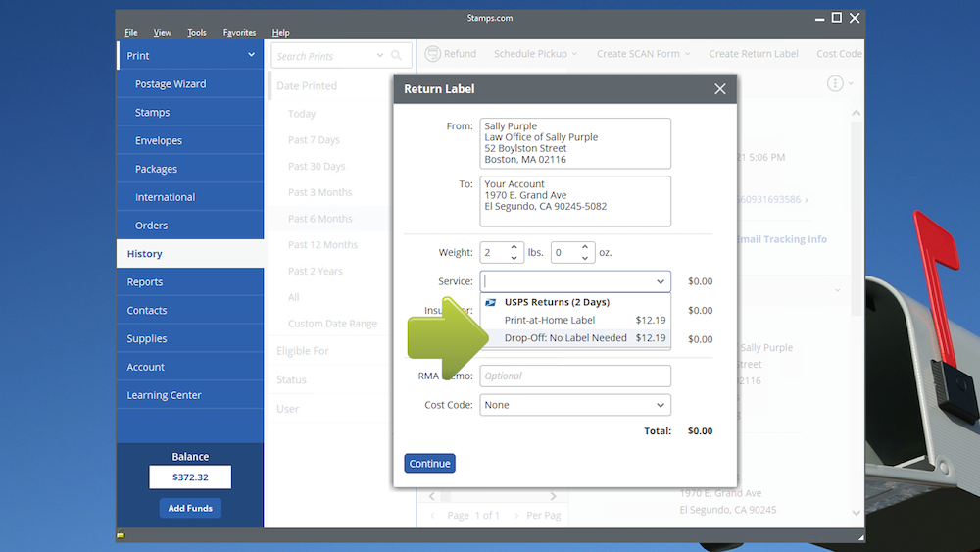Select the All date filter
This screenshot has height=552, width=980.
pyautogui.click(x=294, y=297)
